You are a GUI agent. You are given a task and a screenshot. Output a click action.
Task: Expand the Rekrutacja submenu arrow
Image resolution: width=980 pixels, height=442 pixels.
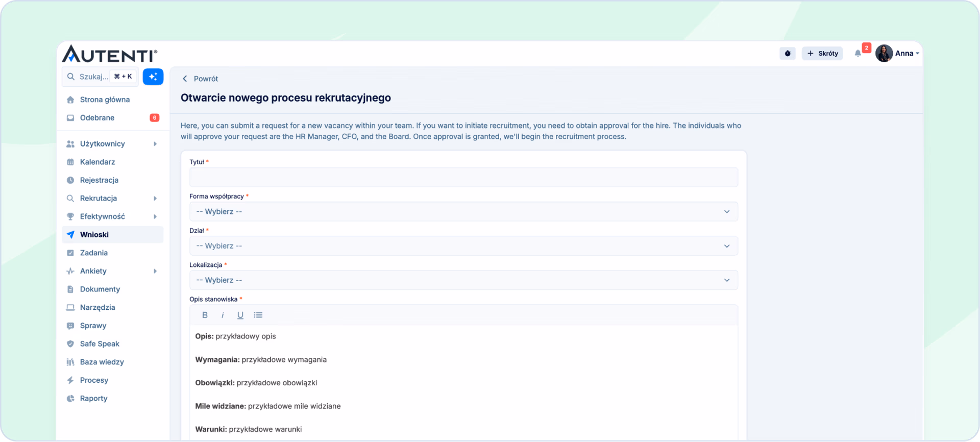155,199
